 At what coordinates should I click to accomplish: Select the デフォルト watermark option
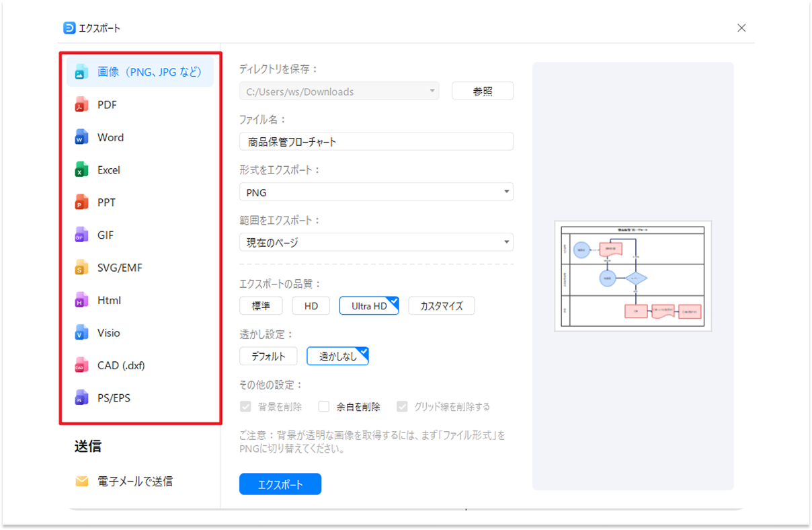click(x=268, y=356)
